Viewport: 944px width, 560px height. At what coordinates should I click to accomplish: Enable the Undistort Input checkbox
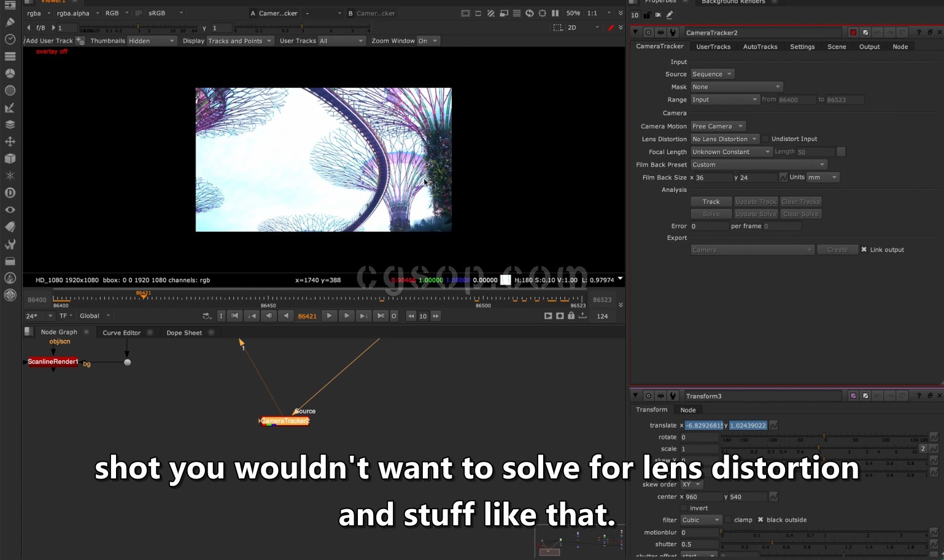click(765, 139)
